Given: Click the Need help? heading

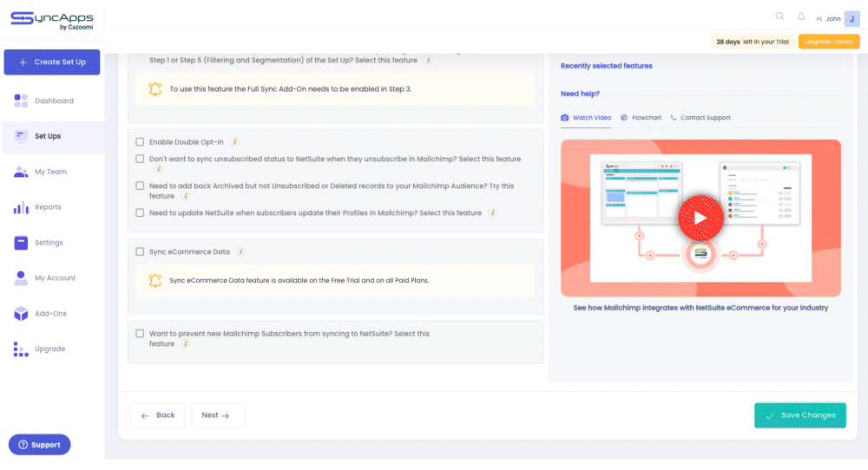Looking at the screenshot, I should click(x=580, y=94).
